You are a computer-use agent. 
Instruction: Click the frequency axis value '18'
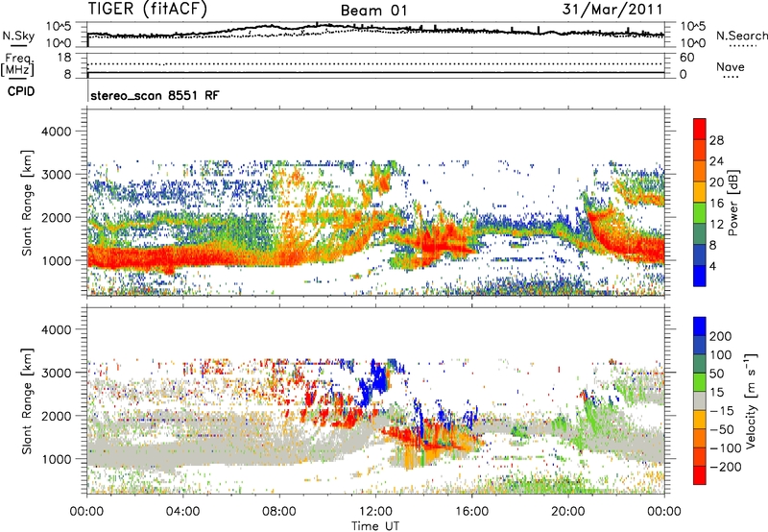(64, 58)
